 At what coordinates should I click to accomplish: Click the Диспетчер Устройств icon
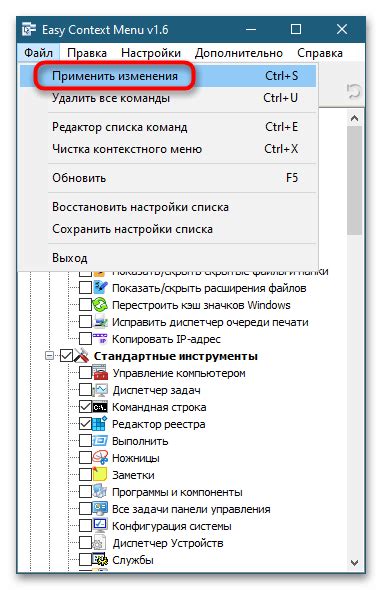point(100,543)
